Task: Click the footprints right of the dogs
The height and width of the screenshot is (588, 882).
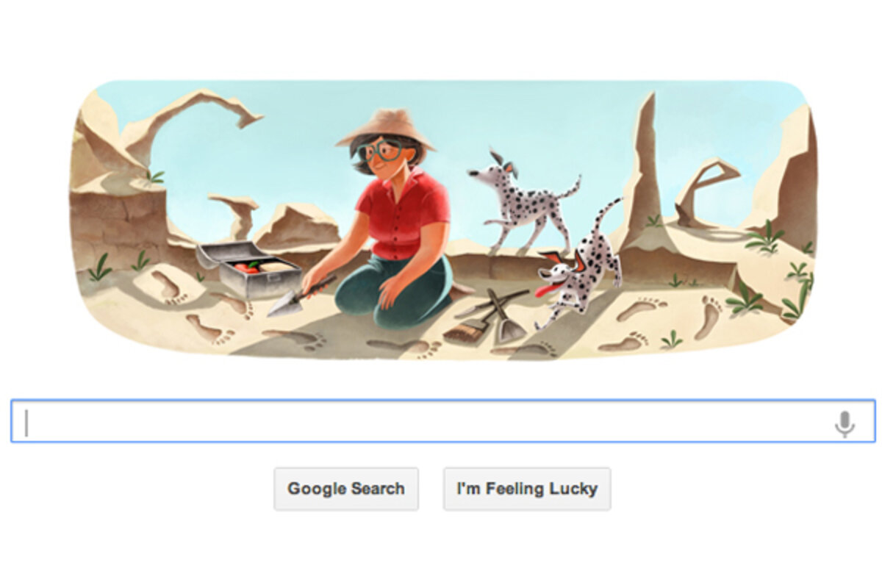Action: click(661, 322)
